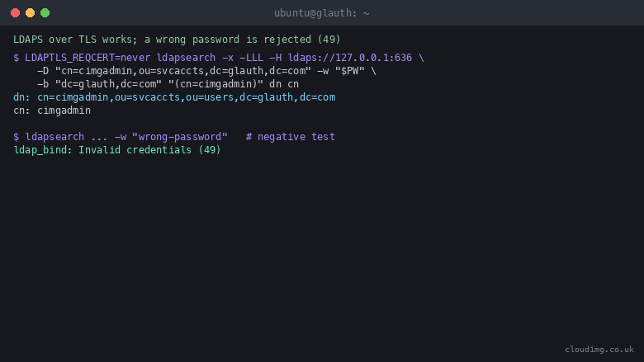The image size is (644, 362).
Task: Click the comment '# negative test'
Action: click(x=291, y=137)
